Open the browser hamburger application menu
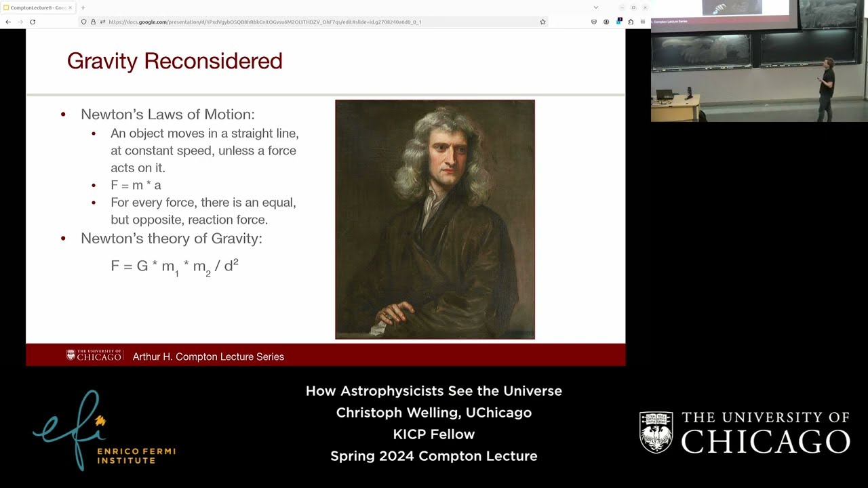 point(643,22)
